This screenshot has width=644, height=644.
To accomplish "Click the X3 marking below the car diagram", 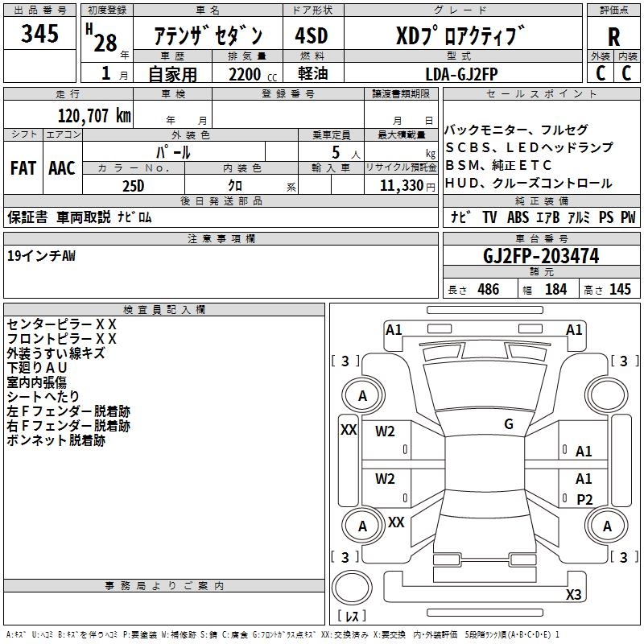I will [573, 595].
